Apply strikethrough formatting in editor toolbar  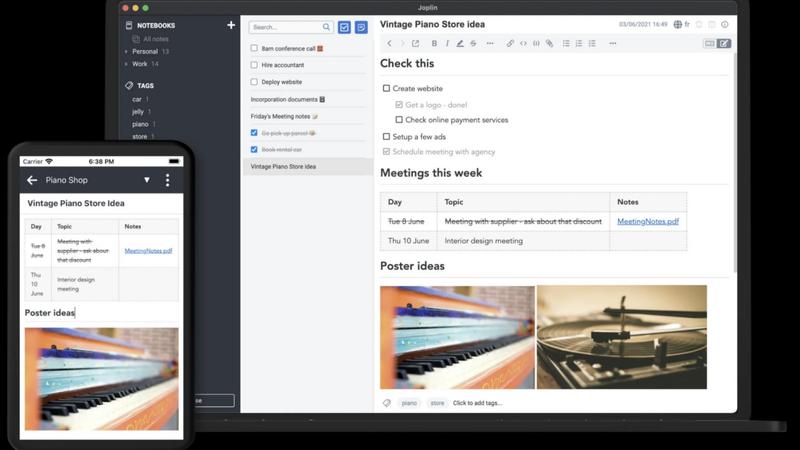473,44
